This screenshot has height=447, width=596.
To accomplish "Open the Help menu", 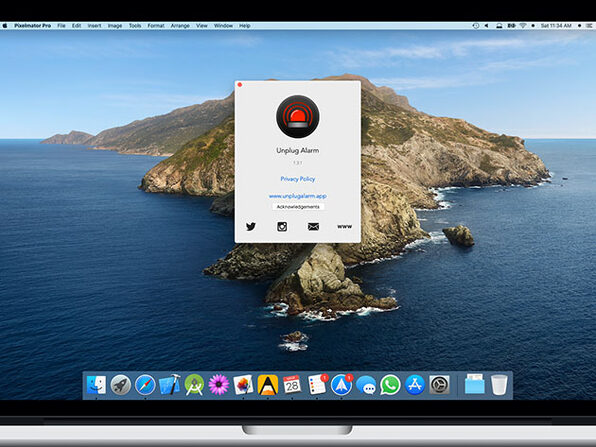I will coord(244,26).
